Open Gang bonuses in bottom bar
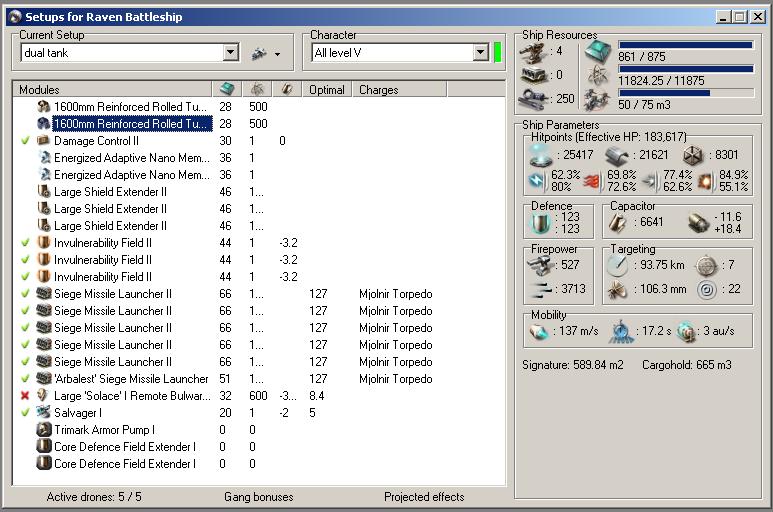The image size is (773, 512). [x=258, y=497]
